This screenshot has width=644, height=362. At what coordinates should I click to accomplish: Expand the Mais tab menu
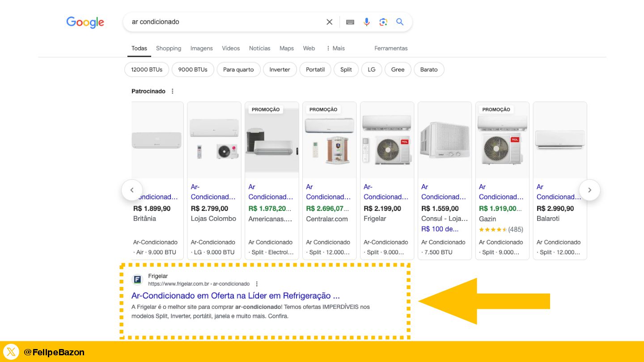[335, 48]
